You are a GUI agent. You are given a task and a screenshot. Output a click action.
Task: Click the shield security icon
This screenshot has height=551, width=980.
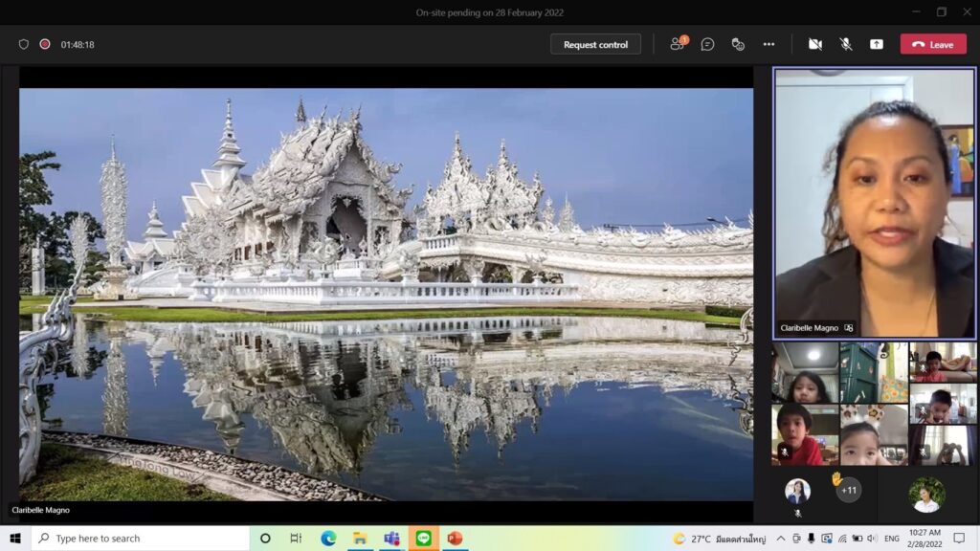tap(24, 44)
